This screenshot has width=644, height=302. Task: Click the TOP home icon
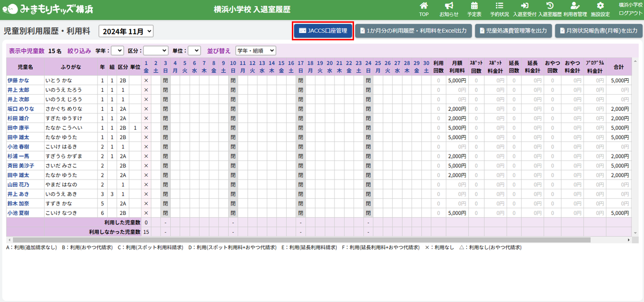(x=424, y=6)
